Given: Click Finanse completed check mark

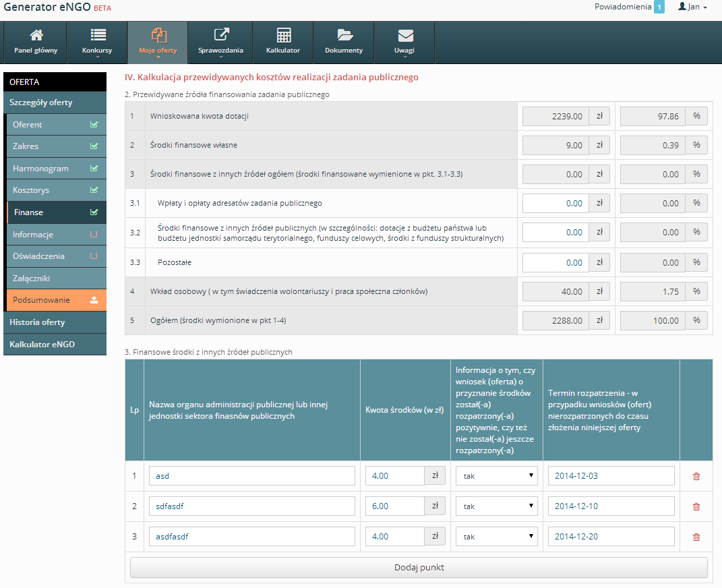Looking at the screenshot, I should pyautogui.click(x=94, y=212).
